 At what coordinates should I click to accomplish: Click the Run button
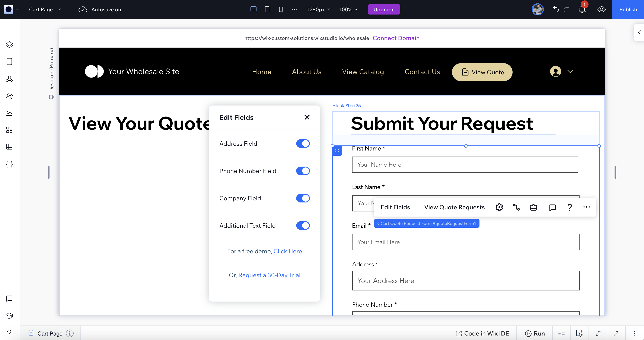click(x=535, y=334)
